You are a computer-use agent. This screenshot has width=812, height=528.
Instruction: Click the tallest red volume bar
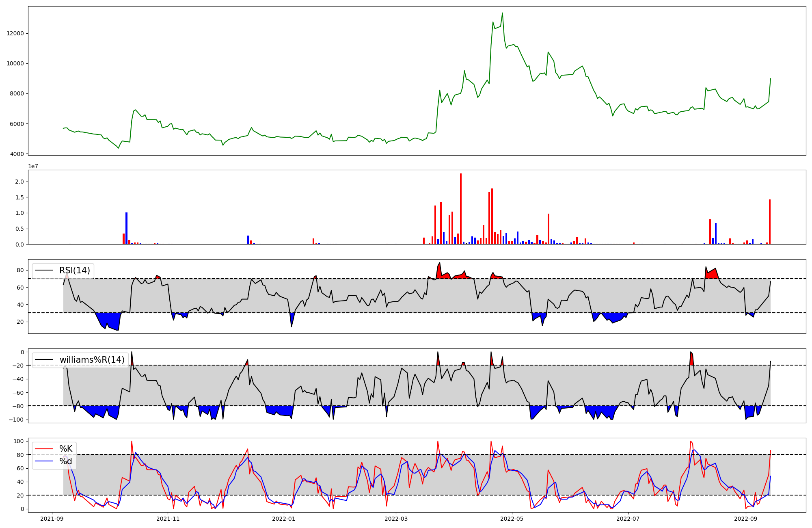coord(461,209)
